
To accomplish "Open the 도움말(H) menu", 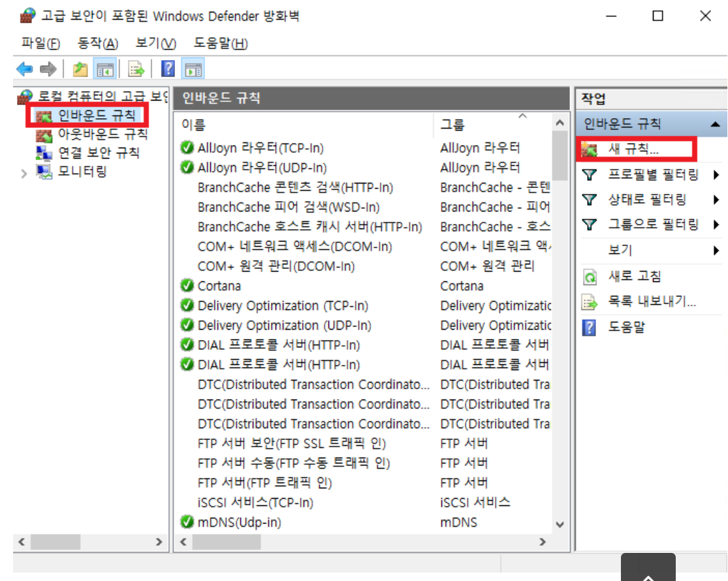I will (221, 44).
